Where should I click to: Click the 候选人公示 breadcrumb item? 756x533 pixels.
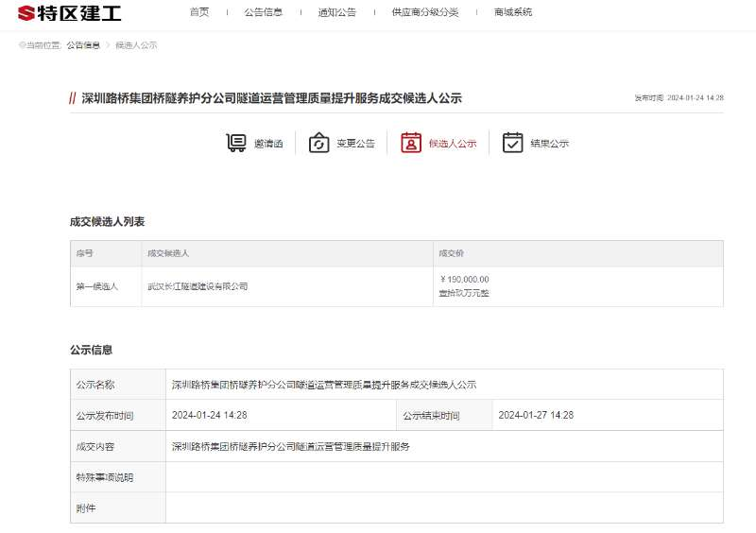pyautogui.click(x=136, y=45)
